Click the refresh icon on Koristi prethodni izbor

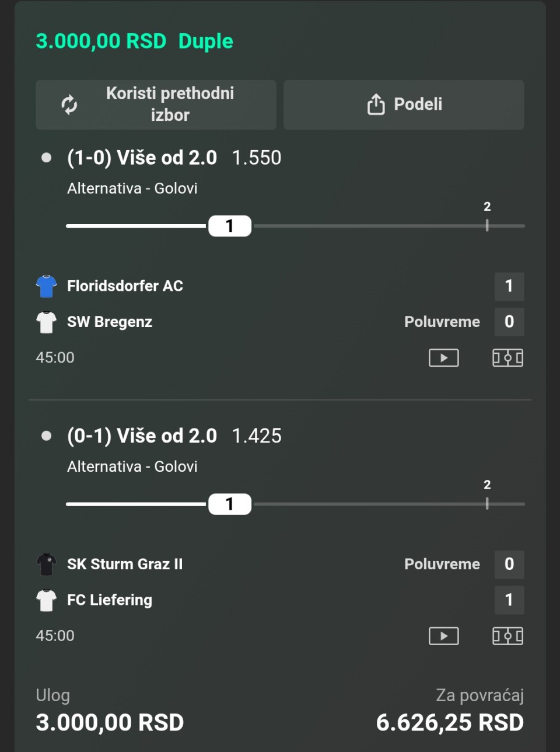[x=69, y=105]
